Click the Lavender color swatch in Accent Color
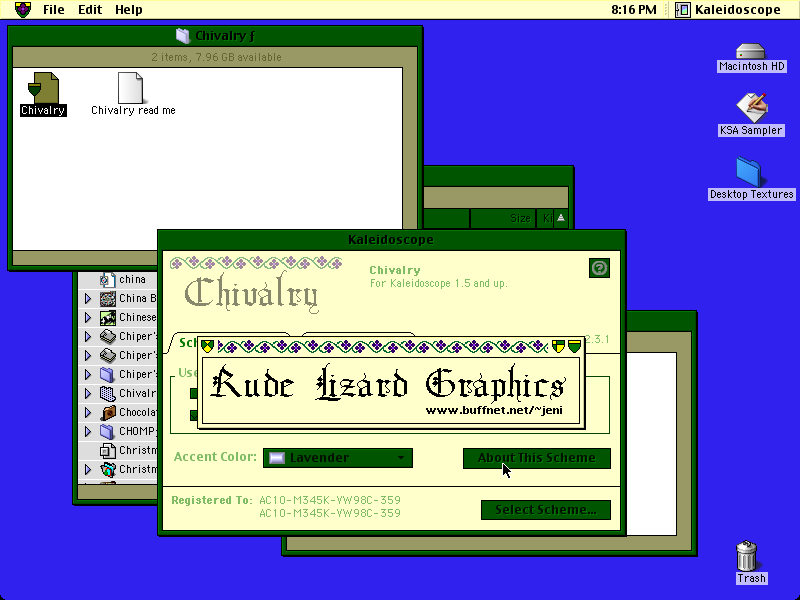The width and height of the screenshot is (800, 600). [x=277, y=458]
